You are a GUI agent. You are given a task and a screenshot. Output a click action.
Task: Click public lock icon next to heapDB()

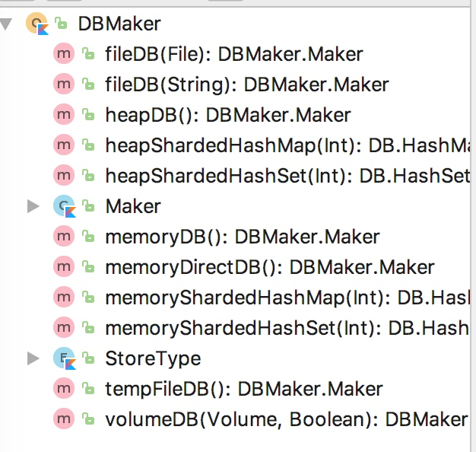88,114
